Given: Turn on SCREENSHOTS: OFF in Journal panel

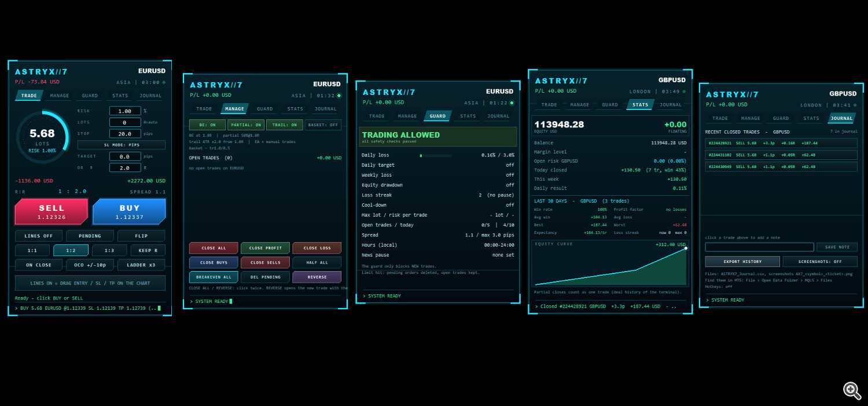Looking at the screenshot, I should [820, 261].
